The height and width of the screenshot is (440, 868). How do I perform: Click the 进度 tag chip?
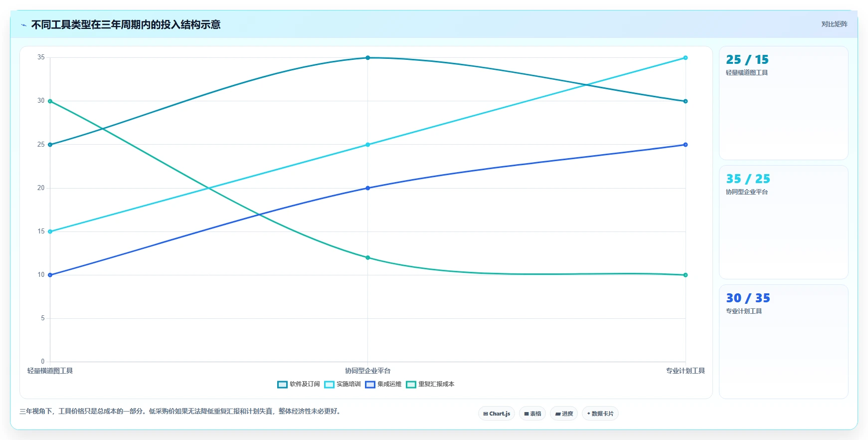pyautogui.click(x=564, y=414)
